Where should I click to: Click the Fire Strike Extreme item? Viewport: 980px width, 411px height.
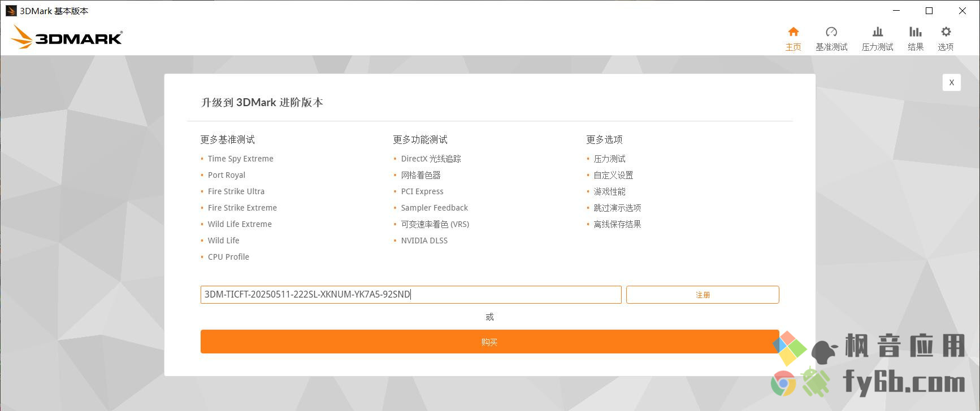[x=242, y=208]
